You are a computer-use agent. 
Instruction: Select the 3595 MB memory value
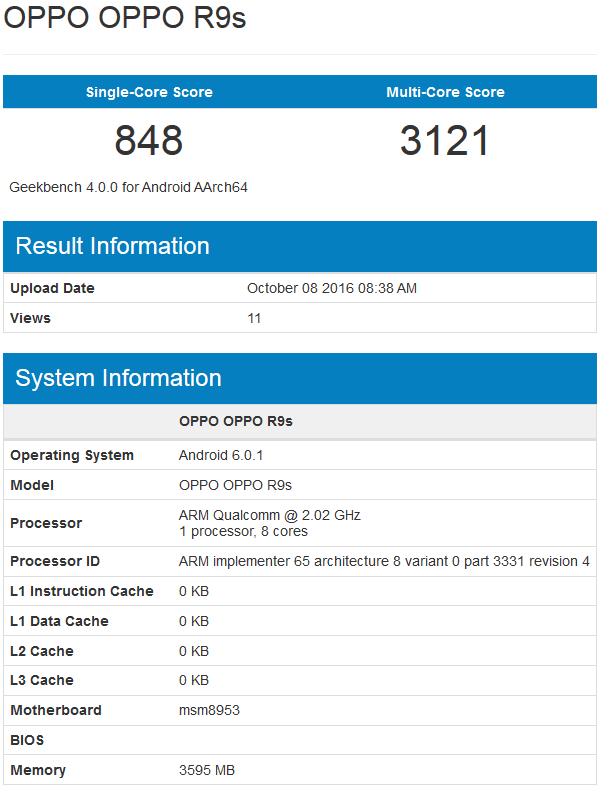207,770
